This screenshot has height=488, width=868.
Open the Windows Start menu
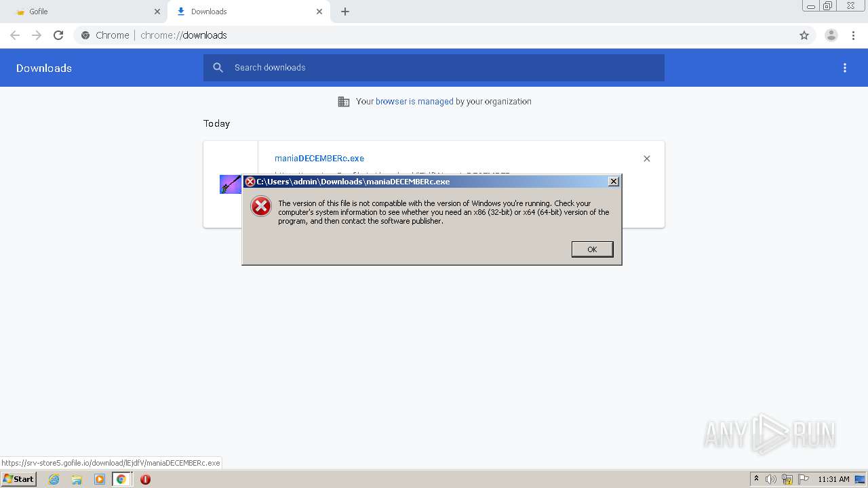[x=19, y=479]
